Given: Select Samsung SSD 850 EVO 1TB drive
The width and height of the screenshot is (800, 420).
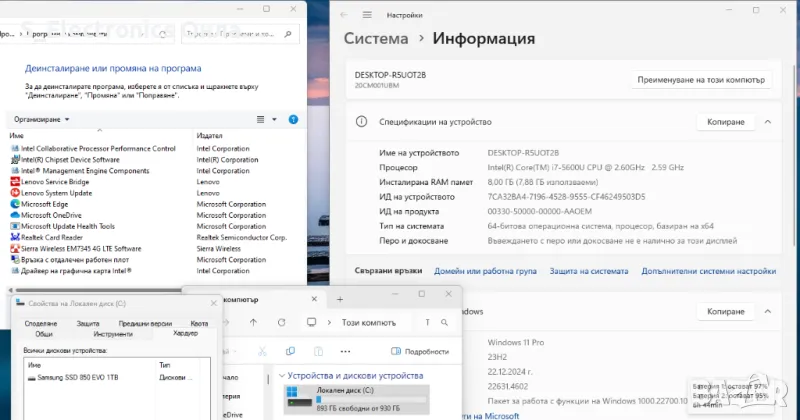Looking at the screenshot, I should coord(75,377).
